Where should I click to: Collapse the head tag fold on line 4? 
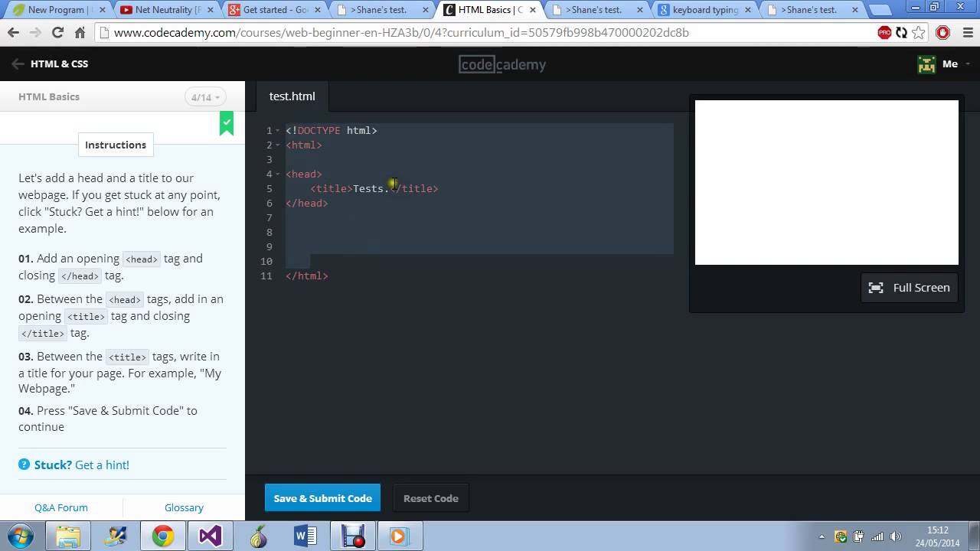[277, 174]
